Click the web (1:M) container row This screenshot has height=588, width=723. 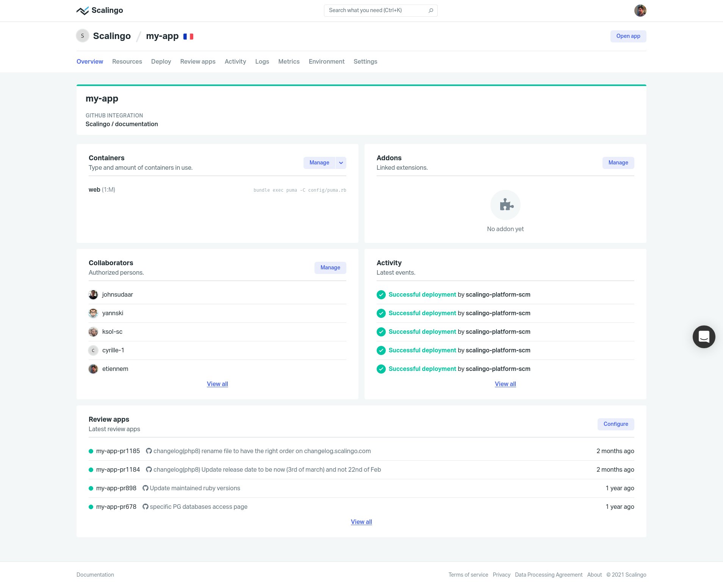[x=218, y=190]
